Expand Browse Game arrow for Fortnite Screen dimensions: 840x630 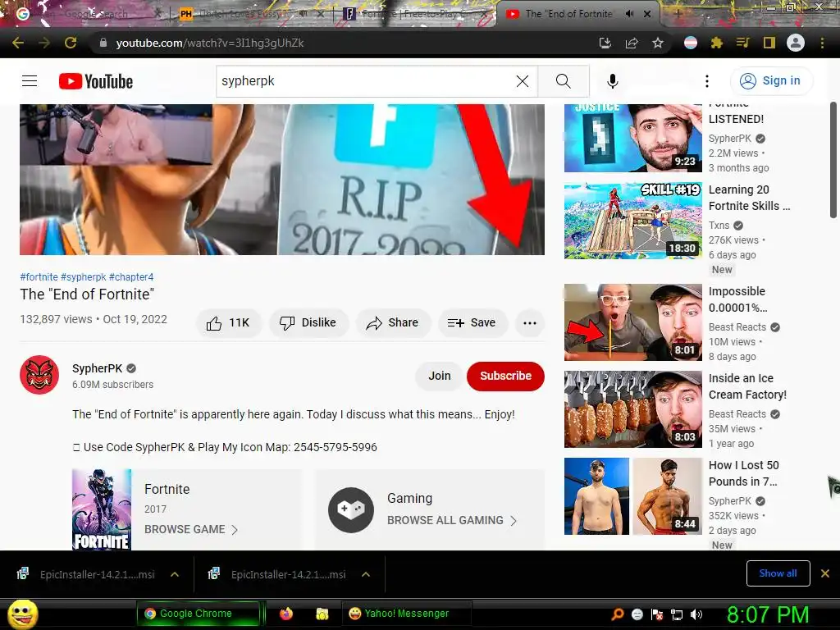click(x=234, y=530)
